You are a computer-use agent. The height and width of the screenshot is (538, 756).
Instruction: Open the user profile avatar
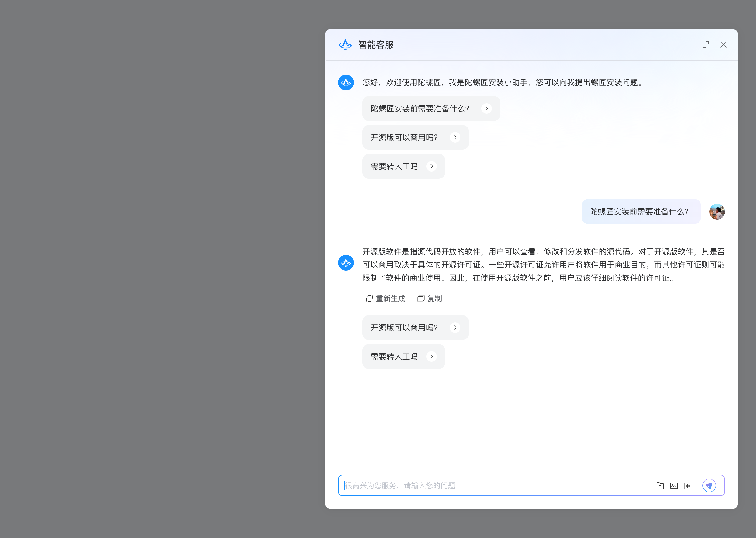pos(717,212)
